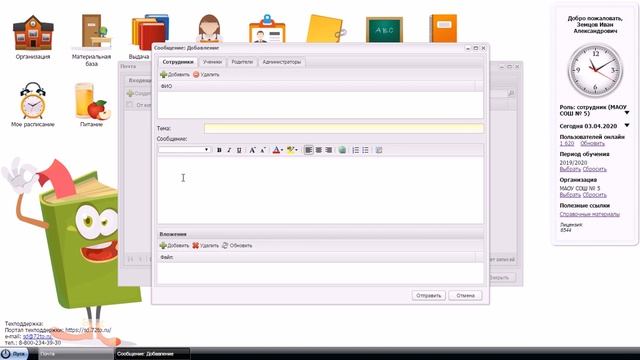Image resolution: width=640 pixels, height=360 pixels.
Task: Open the ID badge clipboard desktop icon
Action: point(267,29)
